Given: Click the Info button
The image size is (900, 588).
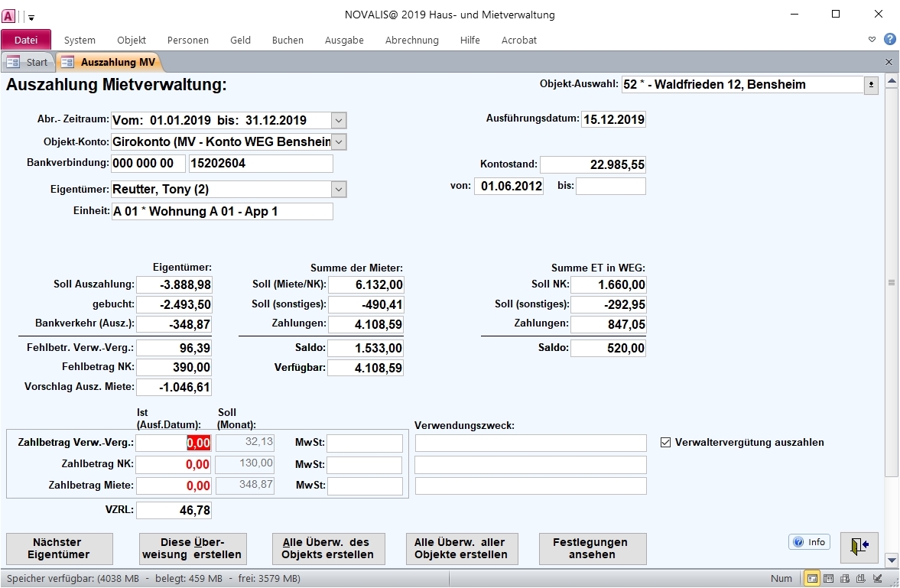Looking at the screenshot, I should pyautogui.click(x=809, y=542).
